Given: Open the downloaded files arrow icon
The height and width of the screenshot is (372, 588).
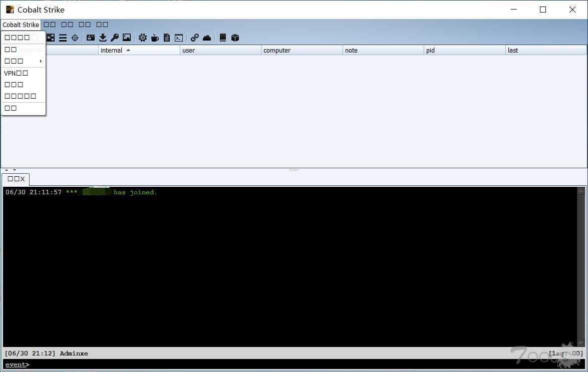Looking at the screenshot, I should coord(103,38).
